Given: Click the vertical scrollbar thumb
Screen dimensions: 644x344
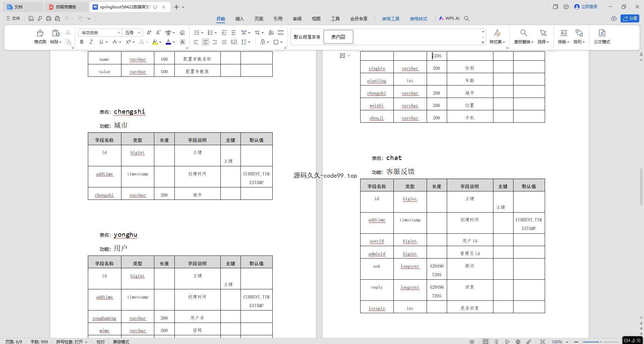Looking at the screenshot, I should coord(641,186).
